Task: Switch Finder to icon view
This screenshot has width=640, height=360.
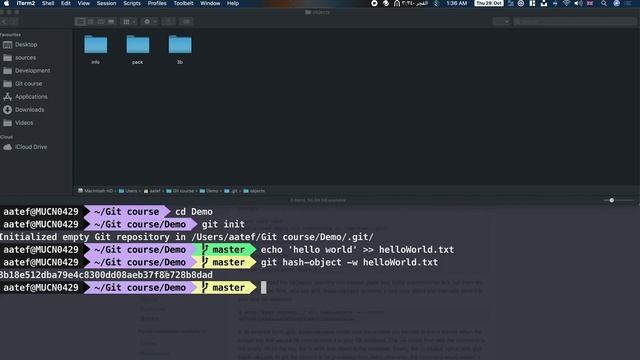Action: click(x=80, y=22)
